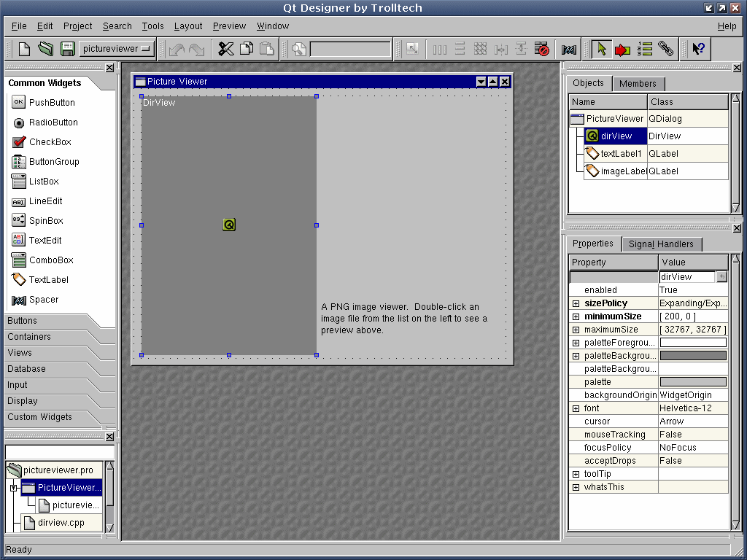The width and height of the screenshot is (747, 560).
Task: Open the pictureviewer project dropdown
Action: pos(117,49)
